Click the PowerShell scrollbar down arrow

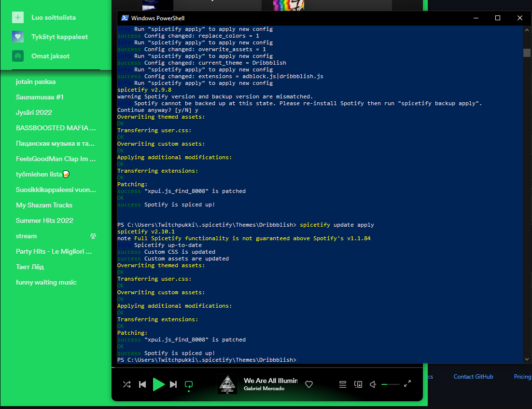click(527, 359)
